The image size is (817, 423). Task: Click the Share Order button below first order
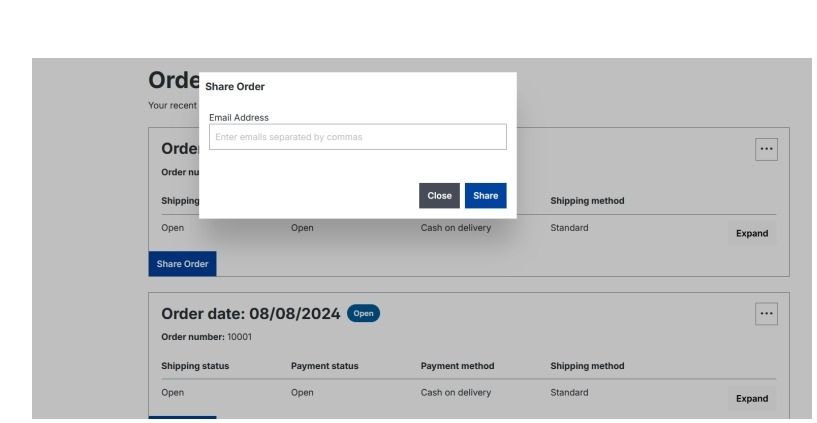(182, 264)
